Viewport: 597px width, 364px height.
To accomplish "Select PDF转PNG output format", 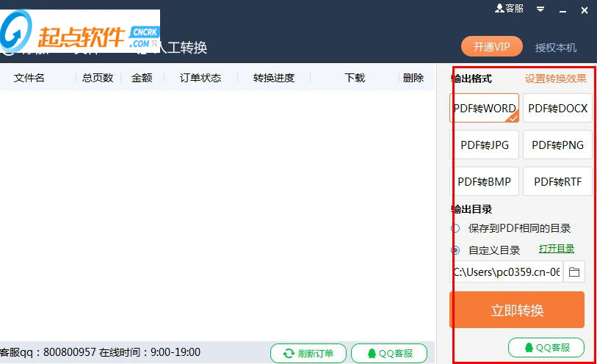I will coord(558,145).
